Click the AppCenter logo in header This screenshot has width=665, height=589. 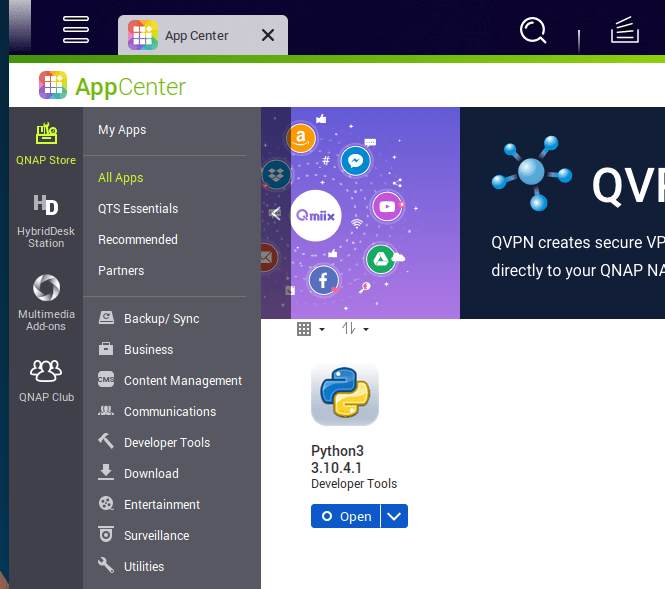coord(112,86)
